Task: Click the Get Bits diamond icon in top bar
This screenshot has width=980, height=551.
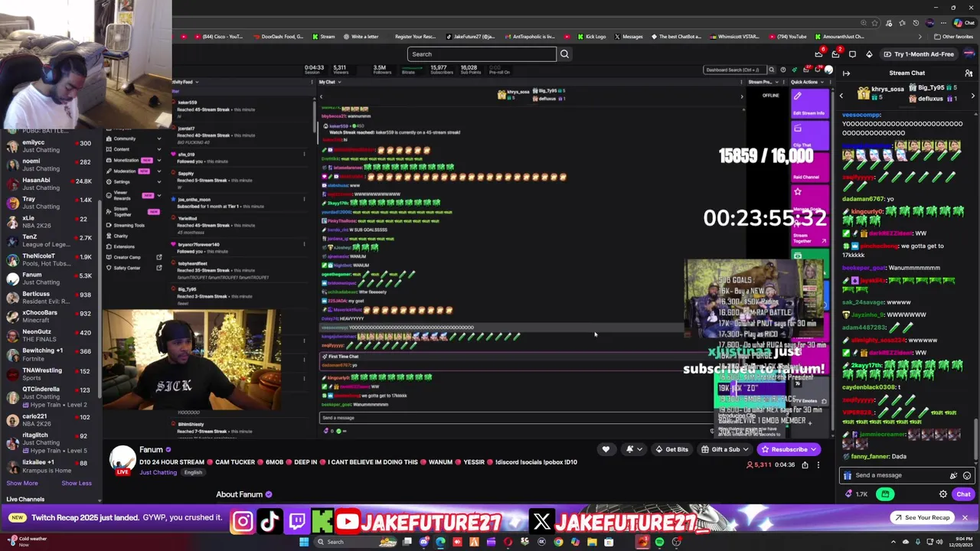Action: (x=869, y=54)
